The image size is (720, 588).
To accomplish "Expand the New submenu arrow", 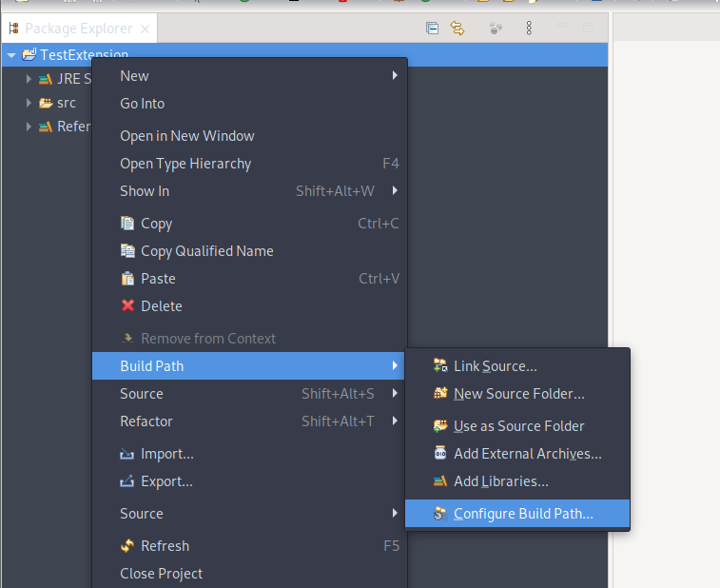I will tap(395, 76).
